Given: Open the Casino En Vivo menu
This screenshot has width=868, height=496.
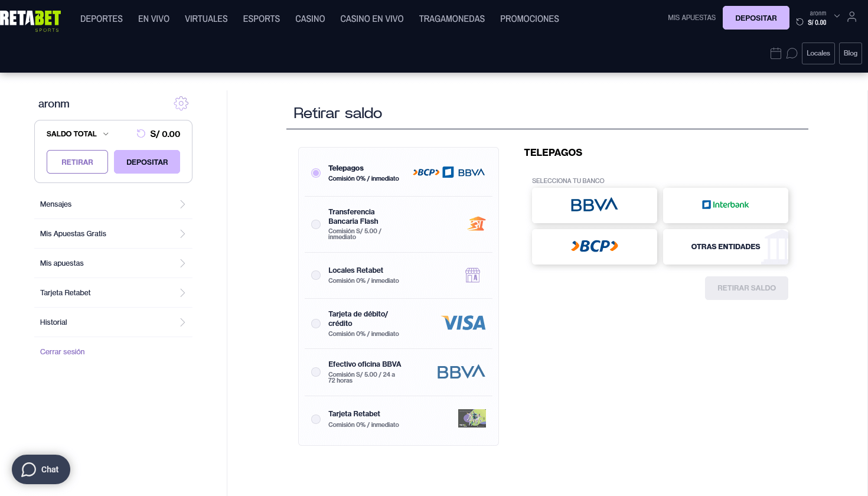Looking at the screenshot, I should (x=372, y=19).
